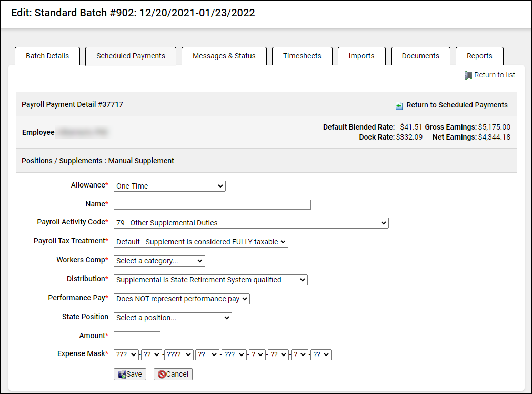Click into the Name text field

(212, 204)
